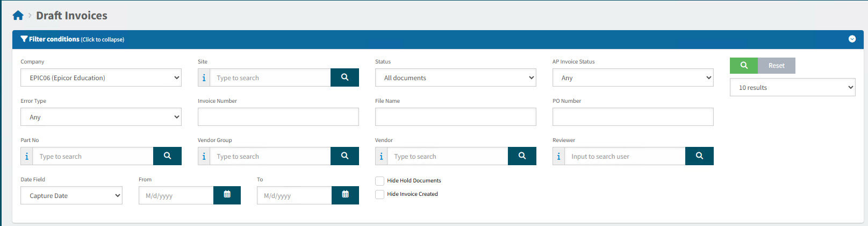Click the info icon beside Vendor field
The width and height of the screenshot is (868, 226).
(381, 157)
